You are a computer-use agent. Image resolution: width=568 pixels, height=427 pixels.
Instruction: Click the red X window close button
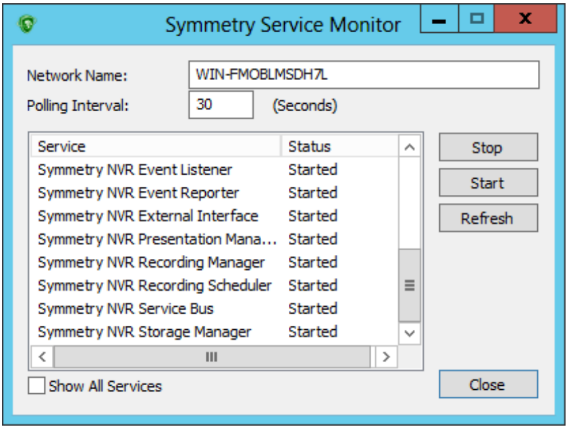tap(525, 19)
